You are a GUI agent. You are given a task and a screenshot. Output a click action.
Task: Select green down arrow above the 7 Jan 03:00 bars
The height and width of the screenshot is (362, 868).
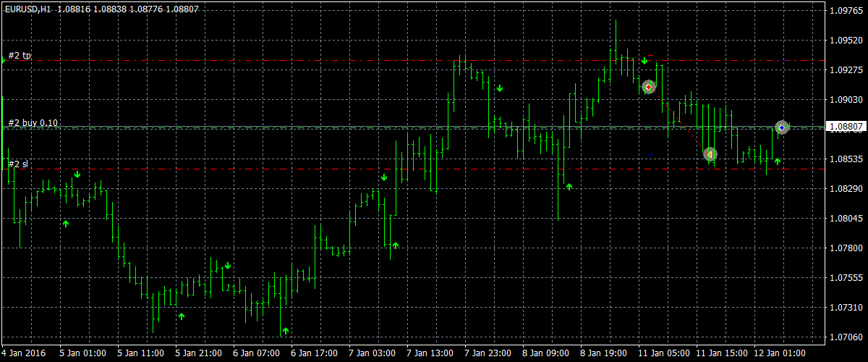(x=384, y=177)
